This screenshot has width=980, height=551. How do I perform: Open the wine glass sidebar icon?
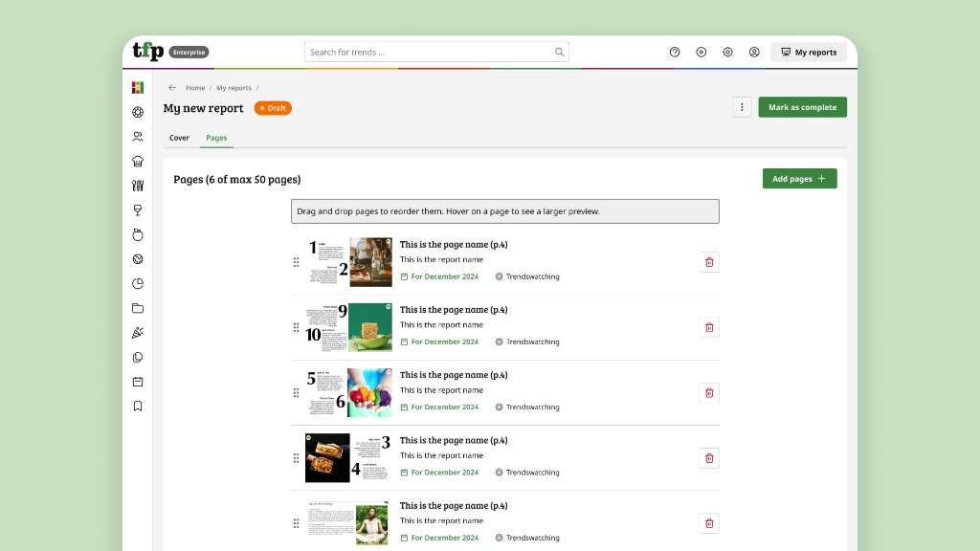point(138,209)
